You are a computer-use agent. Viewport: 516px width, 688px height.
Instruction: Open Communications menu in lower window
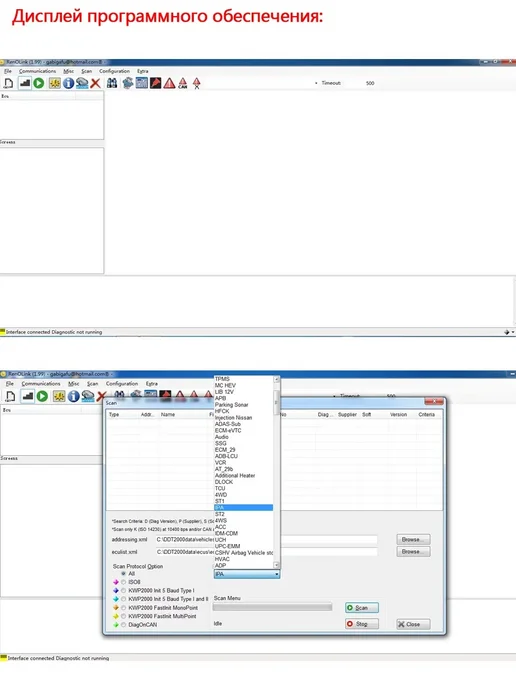[x=41, y=383]
